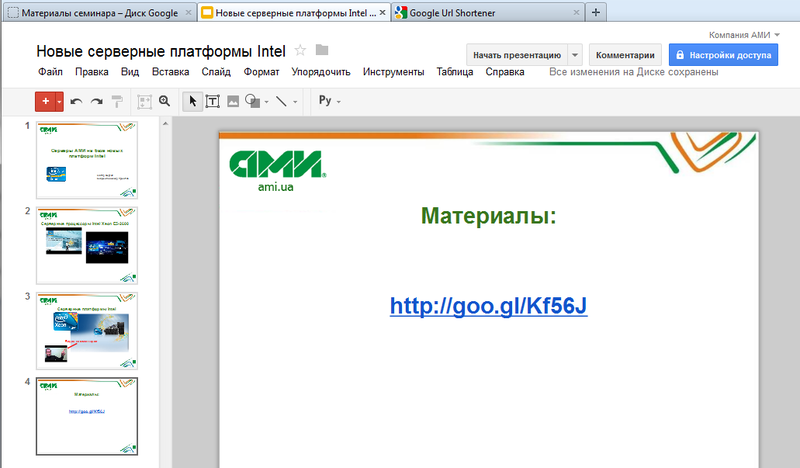Expand the presentation start options arrow

click(575, 55)
